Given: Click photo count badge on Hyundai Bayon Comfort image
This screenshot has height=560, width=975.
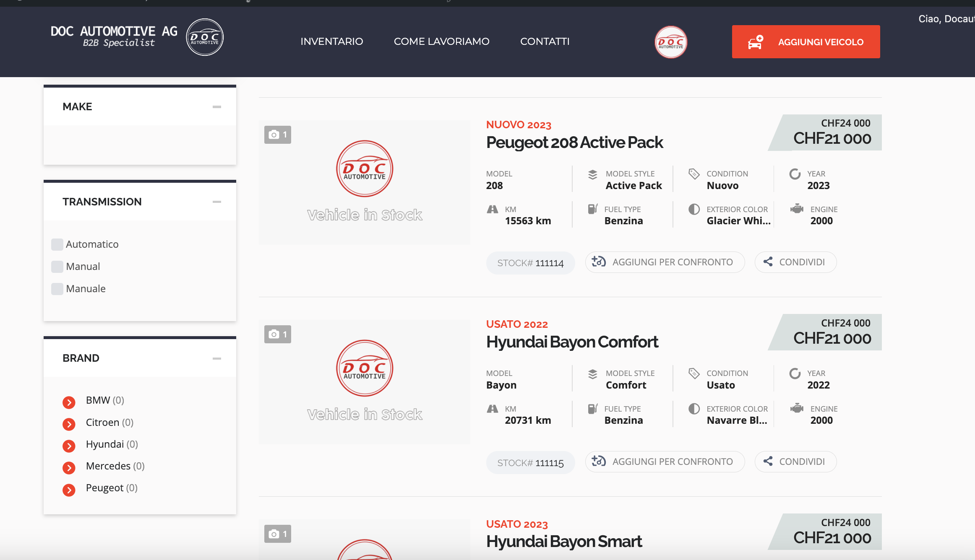Looking at the screenshot, I should click(278, 334).
